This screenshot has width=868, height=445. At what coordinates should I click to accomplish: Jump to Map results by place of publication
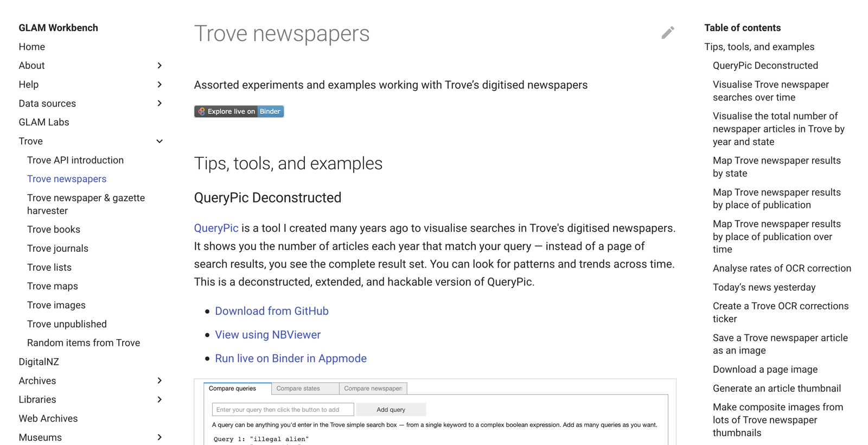pyautogui.click(x=776, y=199)
